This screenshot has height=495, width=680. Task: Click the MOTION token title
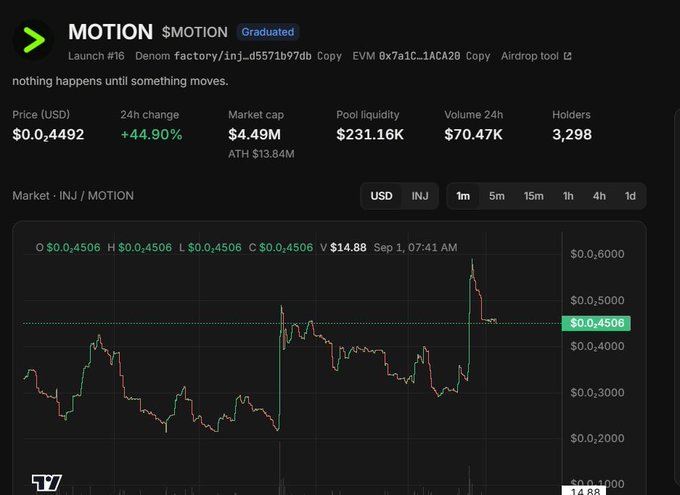[111, 32]
